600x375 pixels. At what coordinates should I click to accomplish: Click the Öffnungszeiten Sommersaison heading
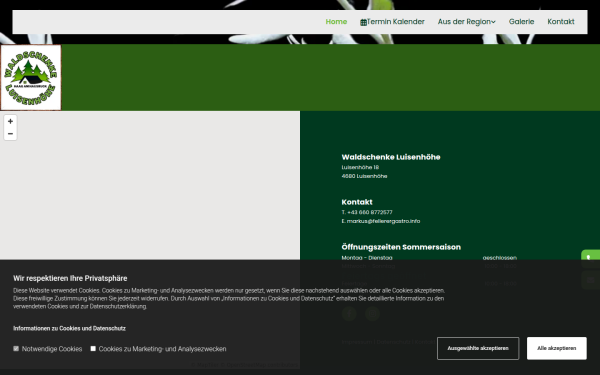(x=401, y=247)
